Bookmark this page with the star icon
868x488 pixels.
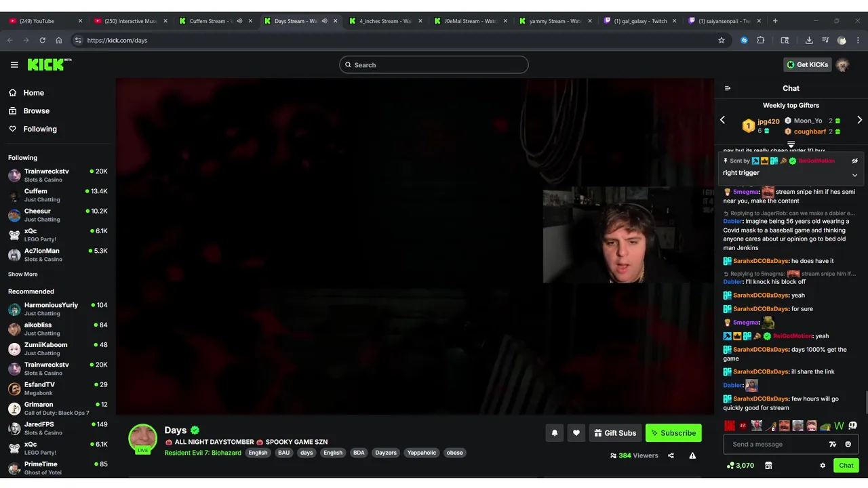click(722, 40)
